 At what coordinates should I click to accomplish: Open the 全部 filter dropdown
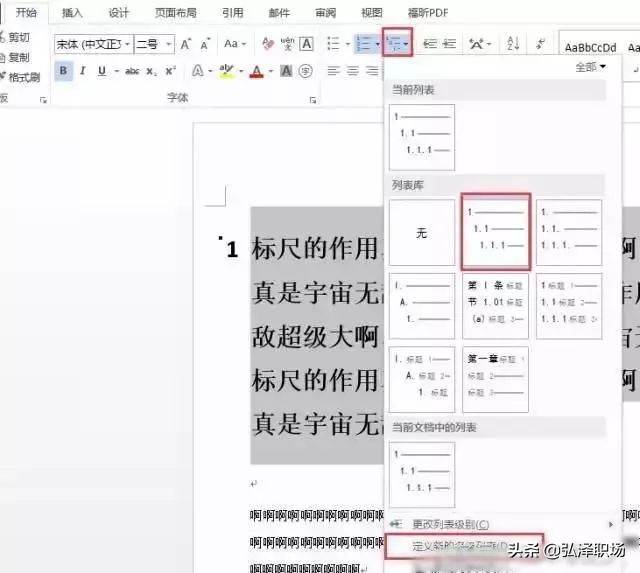pos(591,67)
